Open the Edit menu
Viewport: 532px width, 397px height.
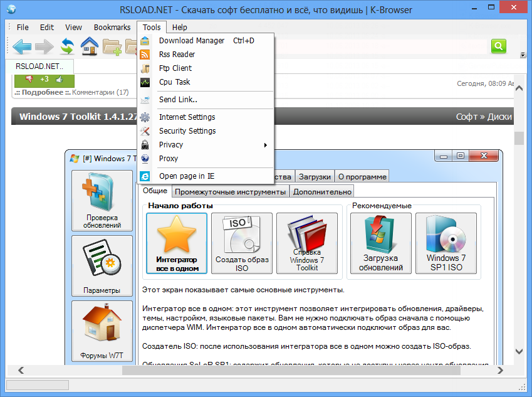(47, 27)
